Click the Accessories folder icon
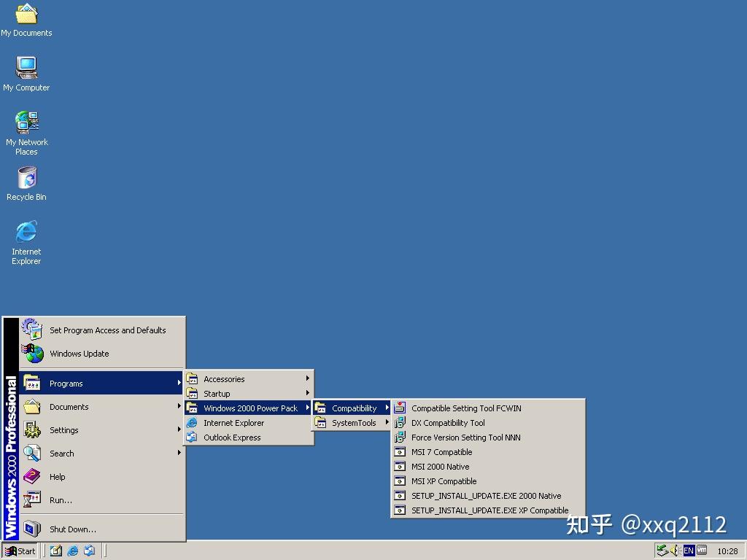 coord(192,378)
